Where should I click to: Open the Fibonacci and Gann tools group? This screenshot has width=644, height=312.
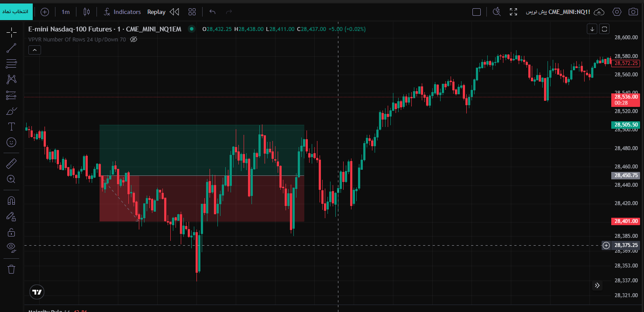[12, 64]
